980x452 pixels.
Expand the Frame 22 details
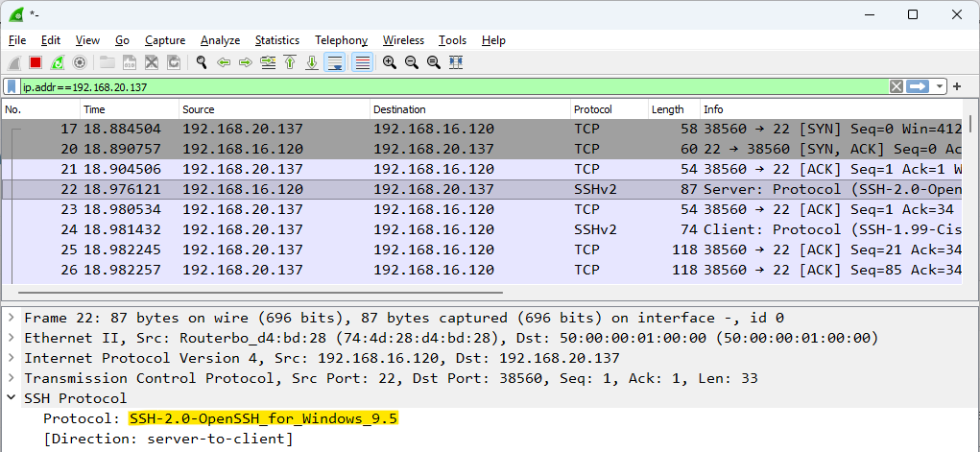12,319
